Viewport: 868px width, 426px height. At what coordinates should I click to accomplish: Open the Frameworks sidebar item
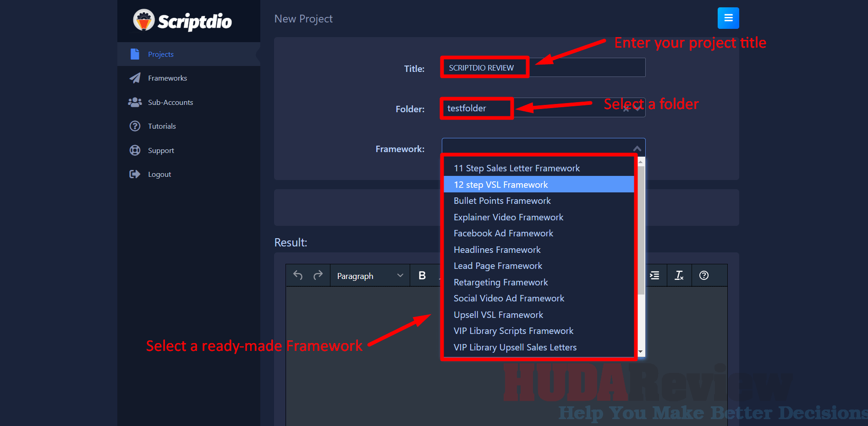coord(189,78)
